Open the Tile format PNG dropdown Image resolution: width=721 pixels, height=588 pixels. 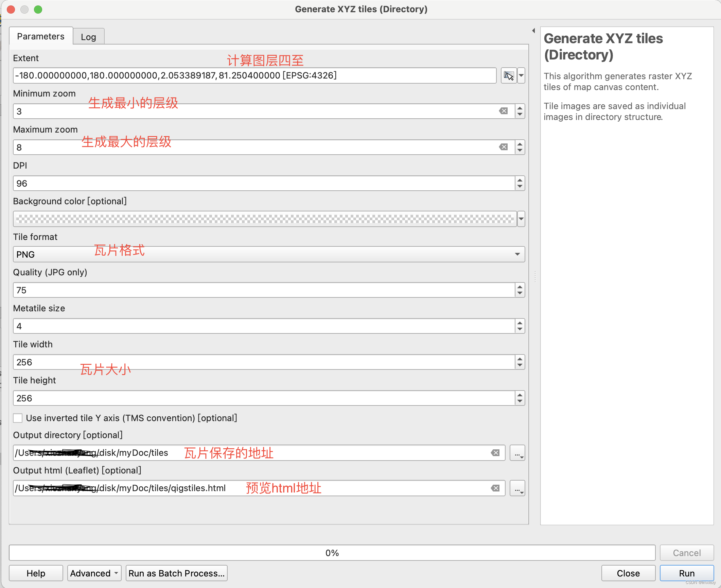[x=268, y=254]
